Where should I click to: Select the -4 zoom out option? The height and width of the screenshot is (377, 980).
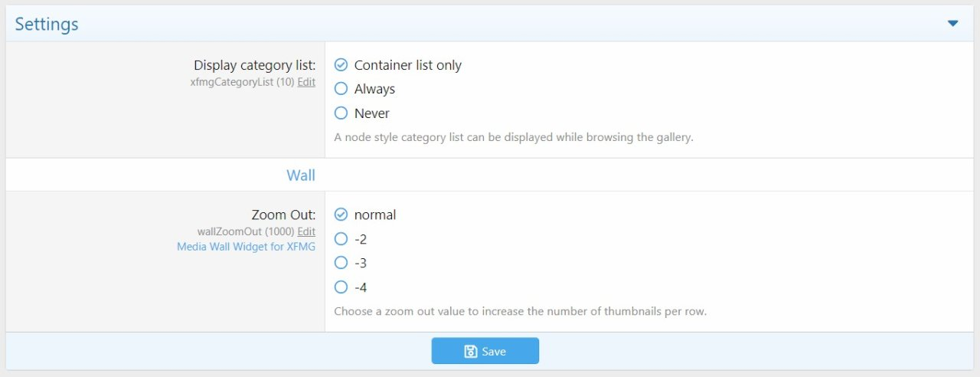341,287
